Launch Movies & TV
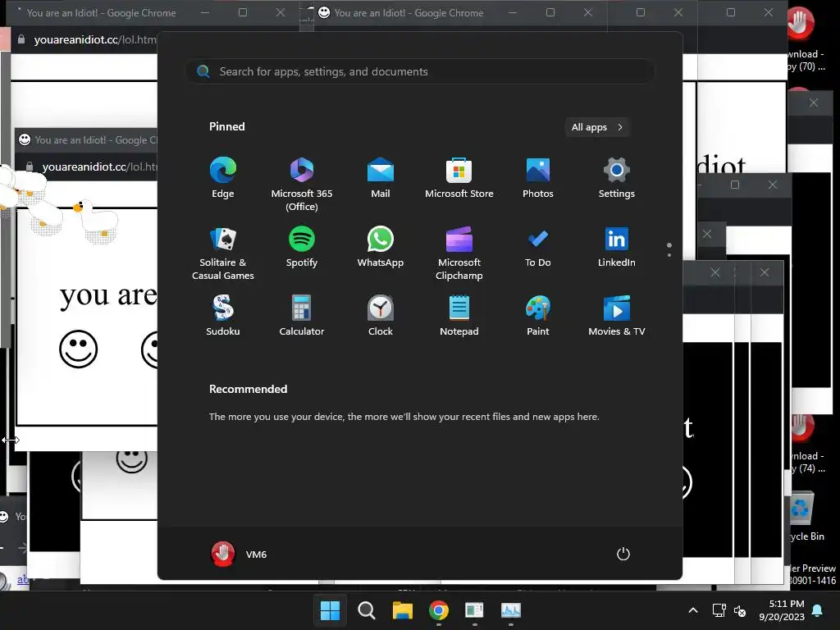 [x=617, y=316]
